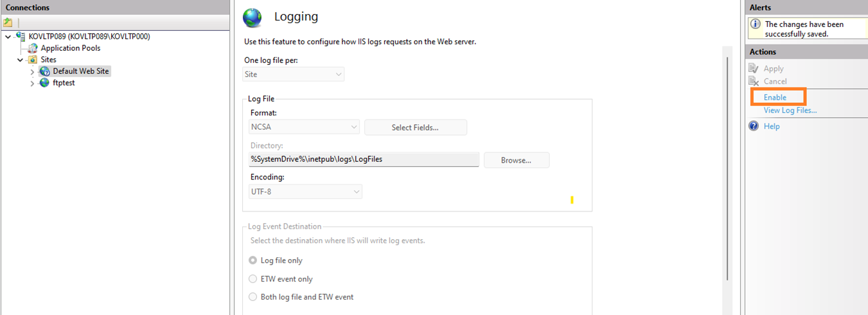Click the Logging pane vertical scrollbar
This screenshot has width=868, height=315.
(x=727, y=168)
